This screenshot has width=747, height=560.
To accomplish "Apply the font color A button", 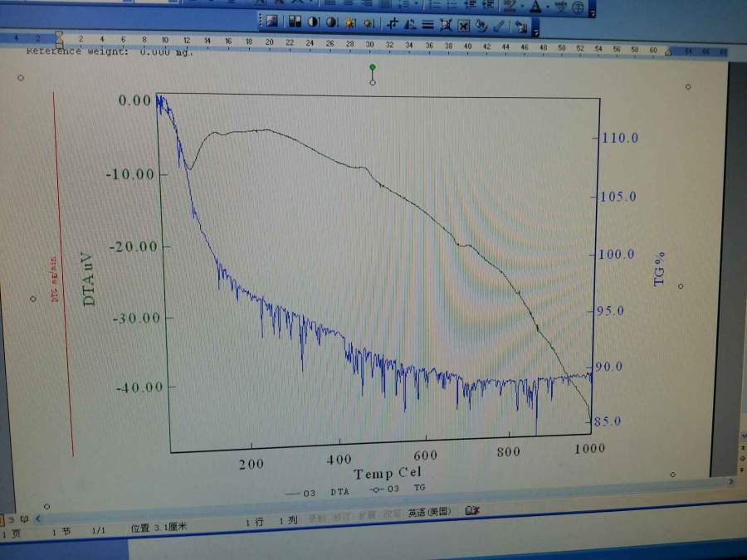I will pos(536,7).
